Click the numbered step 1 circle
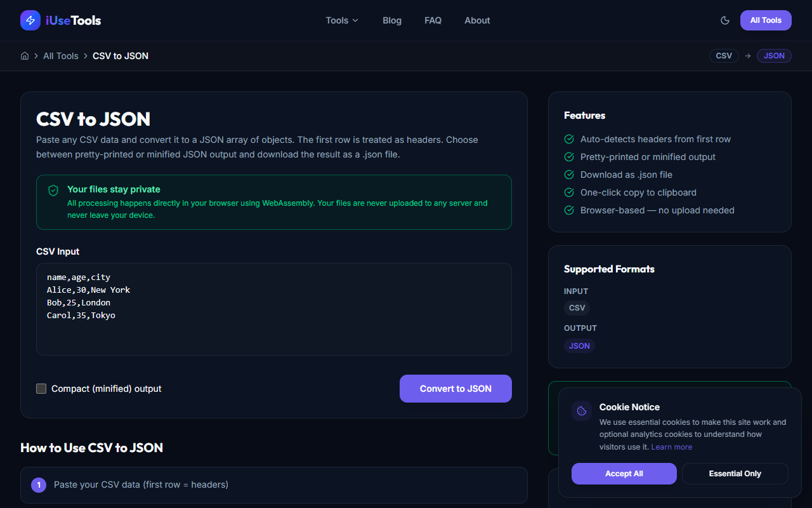812x508 pixels. tap(39, 485)
